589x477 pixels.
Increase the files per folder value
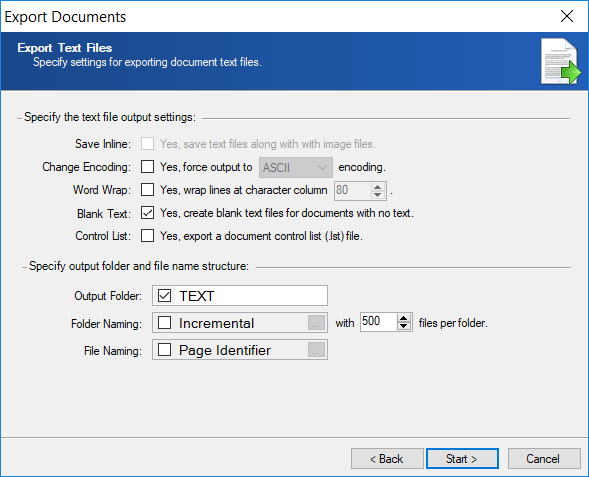[404, 318]
